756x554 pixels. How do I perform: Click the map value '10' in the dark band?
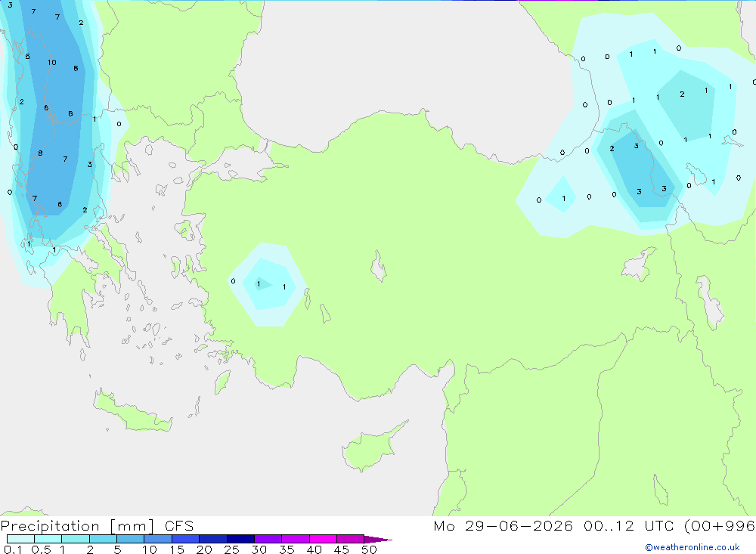(x=52, y=62)
